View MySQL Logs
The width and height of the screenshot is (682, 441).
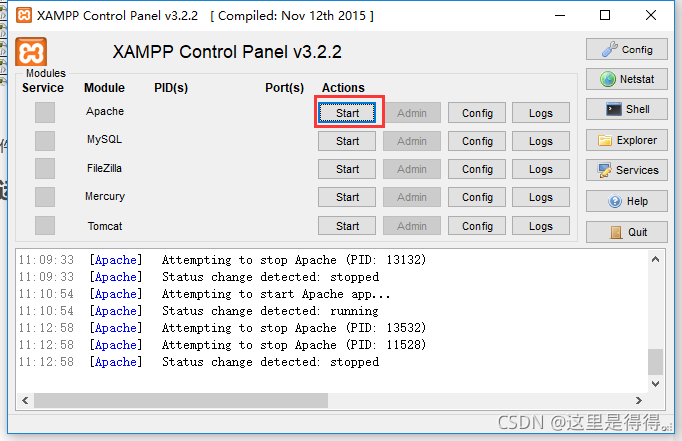click(x=541, y=141)
